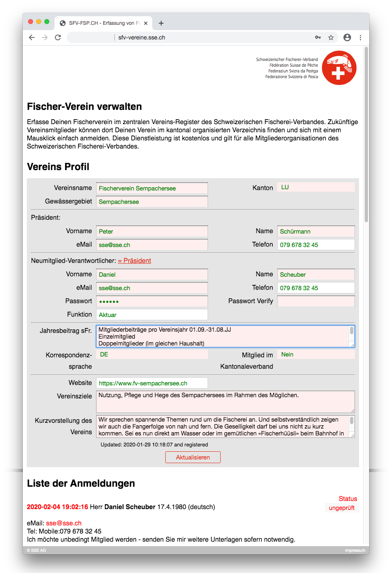
Task: Open the Kanton dropdown showing LU
Action: pos(316,187)
